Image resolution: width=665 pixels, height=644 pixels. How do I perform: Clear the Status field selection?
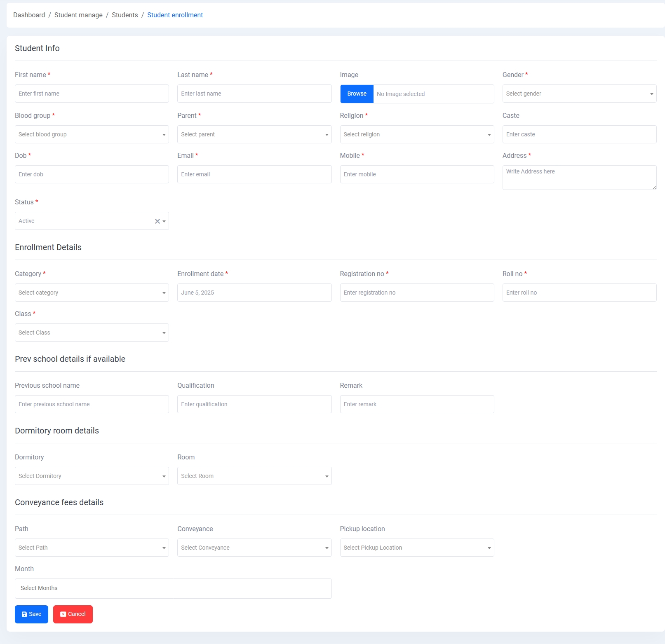coord(157,221)
